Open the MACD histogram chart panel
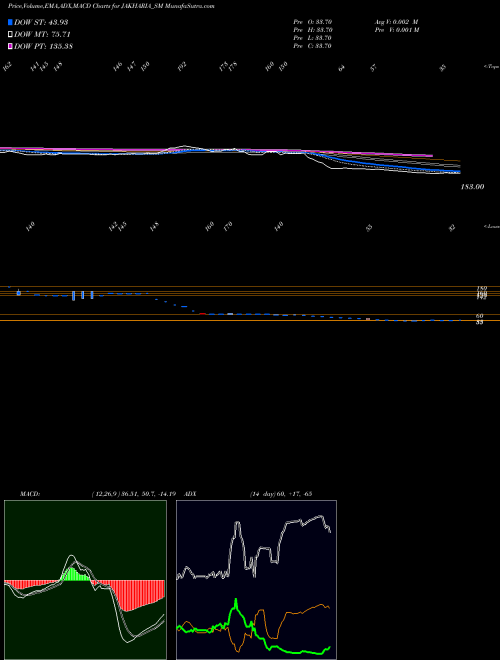The width and height of the screenshot is (500, 660). coord(85,580)
